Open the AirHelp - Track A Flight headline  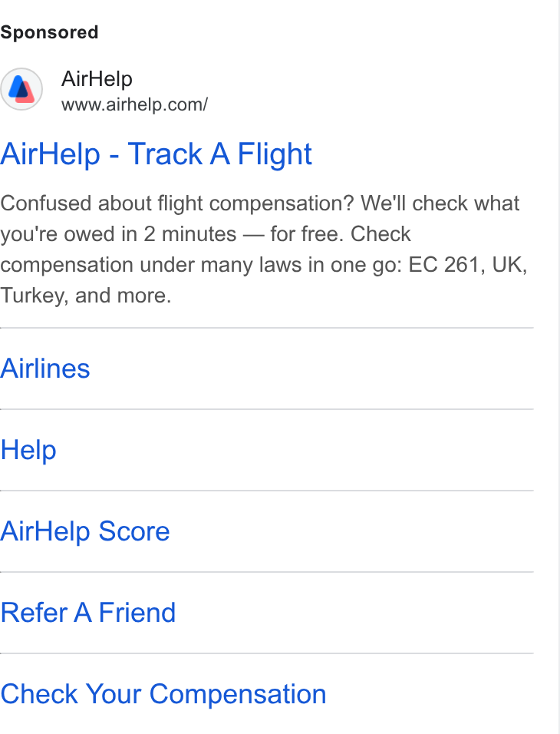[x=156, y=154]
